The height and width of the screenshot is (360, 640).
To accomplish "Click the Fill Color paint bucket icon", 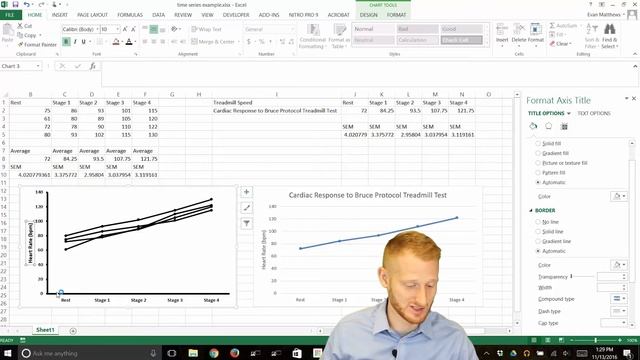I will tap(116, 42).
